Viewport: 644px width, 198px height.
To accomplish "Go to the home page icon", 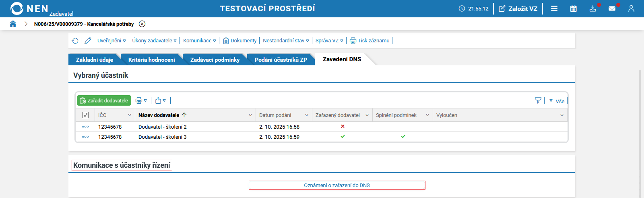I will pos(13,24).
